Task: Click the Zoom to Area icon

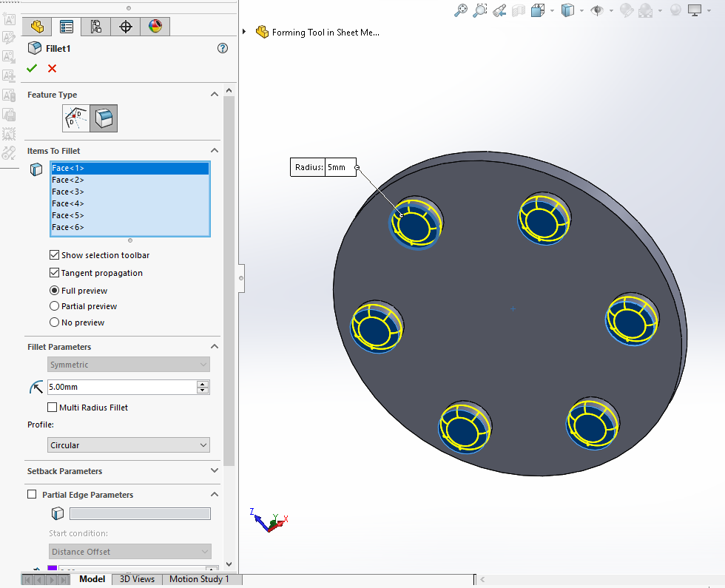Action: [480, 10]
